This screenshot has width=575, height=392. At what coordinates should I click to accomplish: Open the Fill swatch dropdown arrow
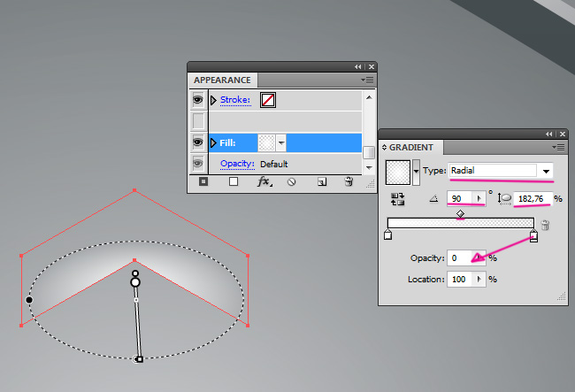pos(281,142)
